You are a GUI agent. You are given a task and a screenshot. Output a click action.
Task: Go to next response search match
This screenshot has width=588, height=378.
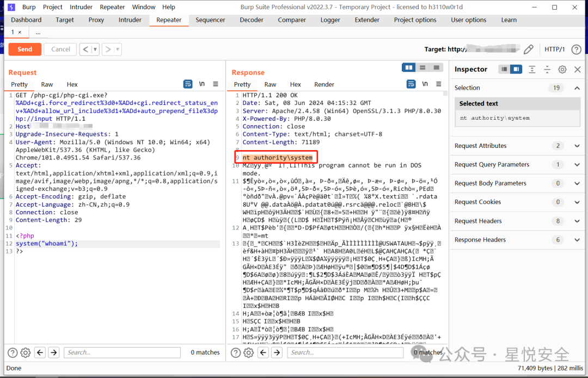click(x=277, y=352)
